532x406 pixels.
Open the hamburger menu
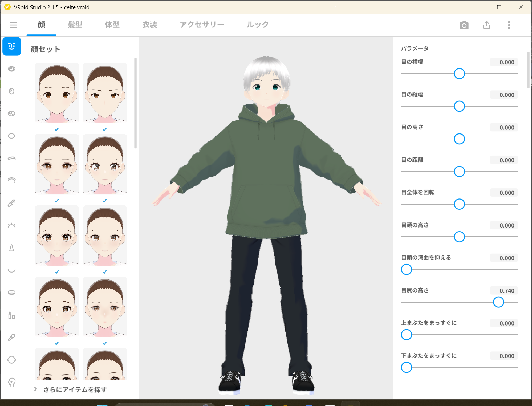tap(13, 25)
